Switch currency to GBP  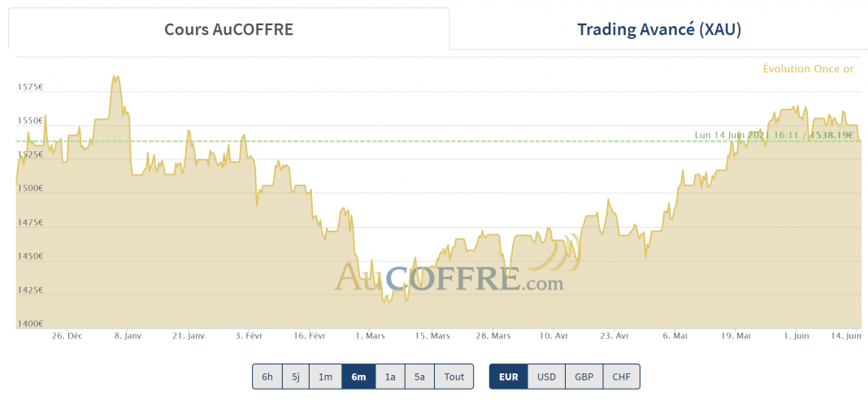click(x=584, y=377)
